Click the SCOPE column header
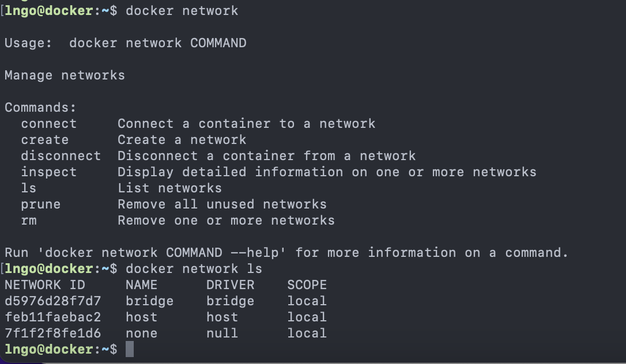This screenshot has height=364, width=626. coord(307,285)
